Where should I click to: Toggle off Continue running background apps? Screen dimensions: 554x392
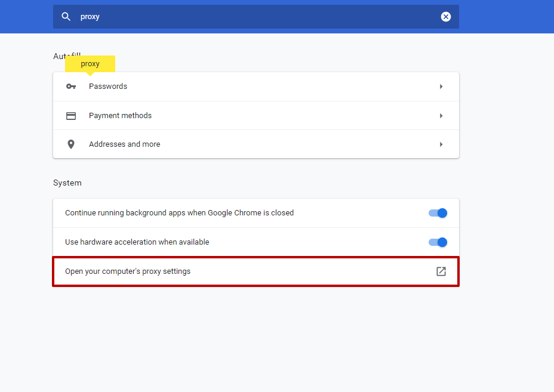pos(438,213)
